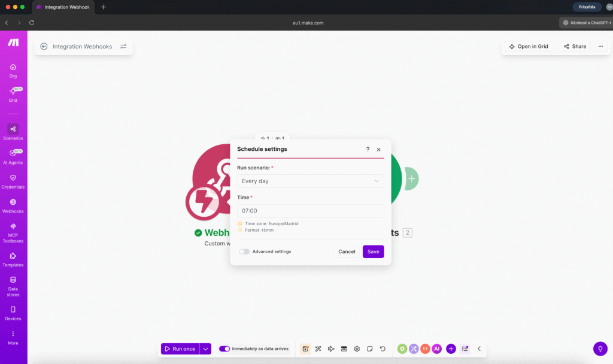This screenshot has width=613, height=364.
Task: Click the Share button at top right
Action: [x=573, y=46]
